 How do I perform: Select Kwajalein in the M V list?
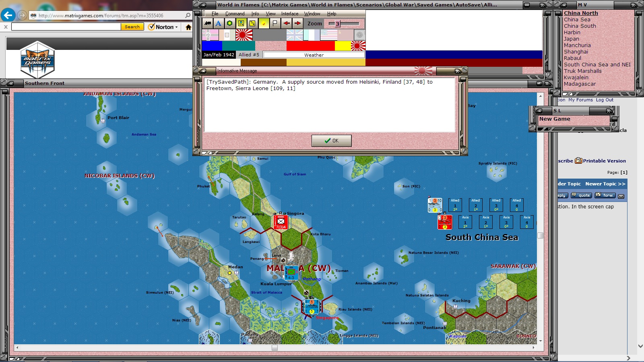click(576, 78)
